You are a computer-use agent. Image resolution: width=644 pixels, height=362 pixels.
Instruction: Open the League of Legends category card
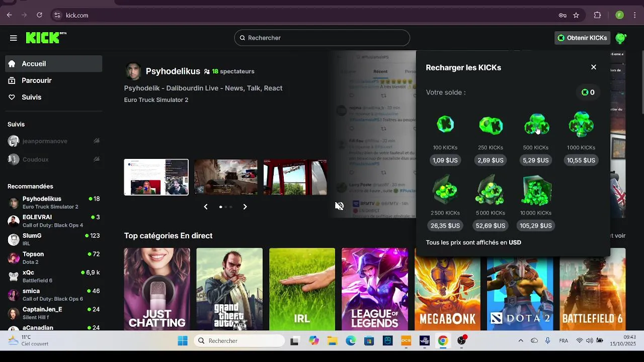point(375,289)
